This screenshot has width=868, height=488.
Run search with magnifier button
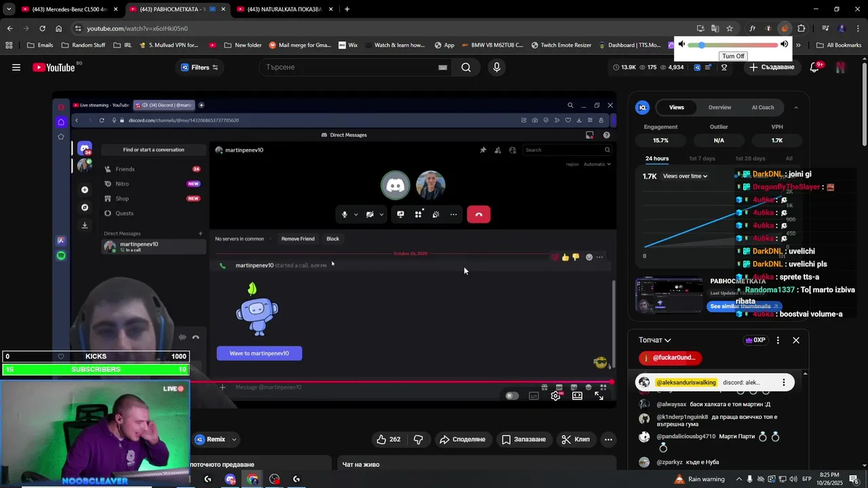click(x=466, y=67)
